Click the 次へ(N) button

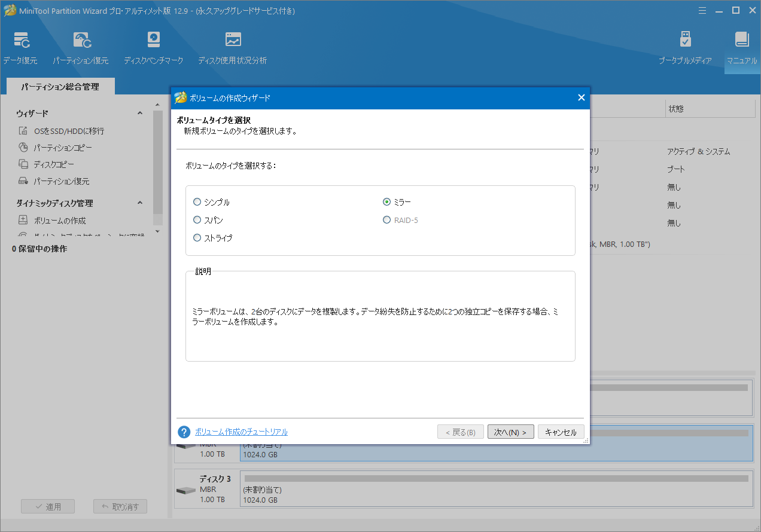coord(510,432)
